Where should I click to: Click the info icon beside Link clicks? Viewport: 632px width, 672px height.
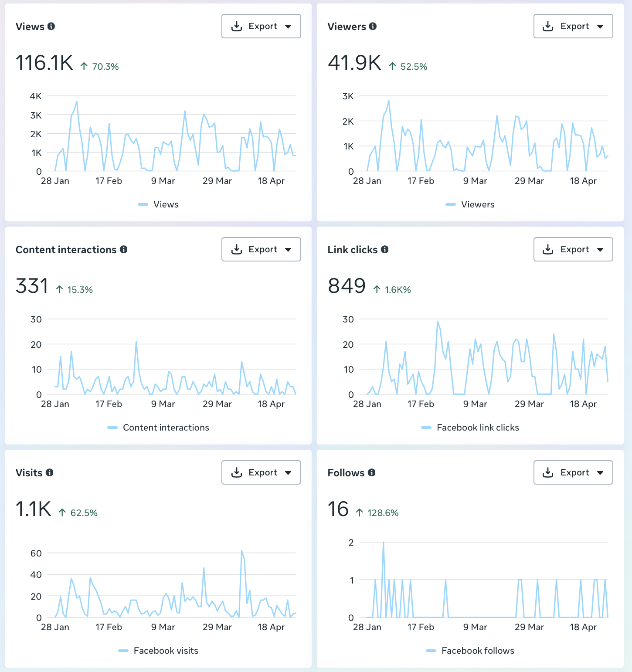click(x=384, y=249)
